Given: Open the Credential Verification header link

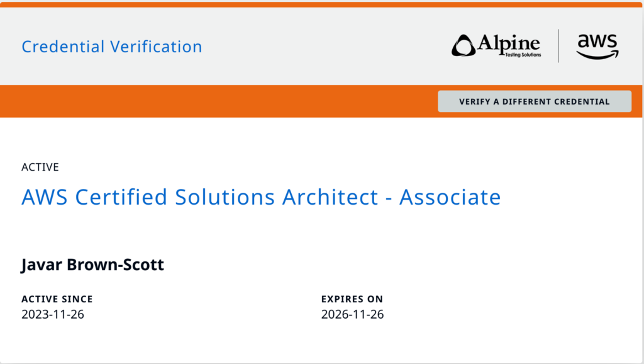Looking at the screenshot, I should coord(112,47).
